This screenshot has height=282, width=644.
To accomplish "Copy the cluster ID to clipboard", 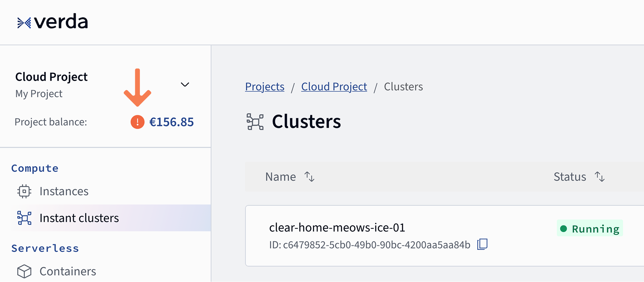I will 482,244.
